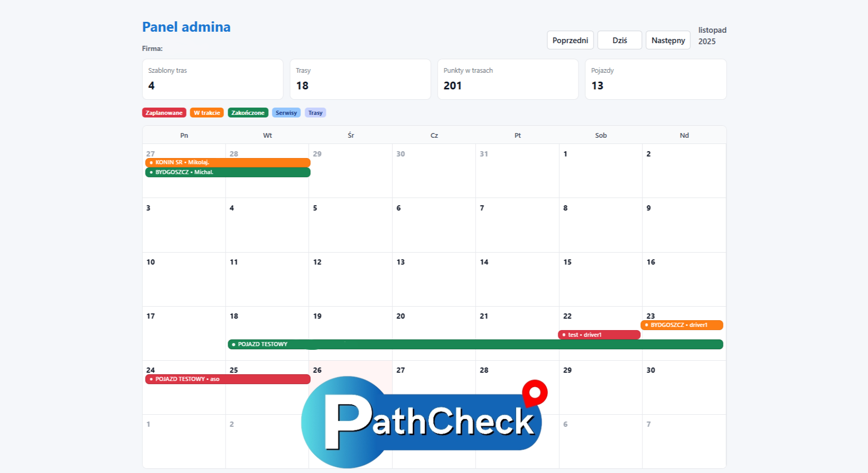
Task: Click the Pojazdy stat card
Action: [x=655, y=79]
